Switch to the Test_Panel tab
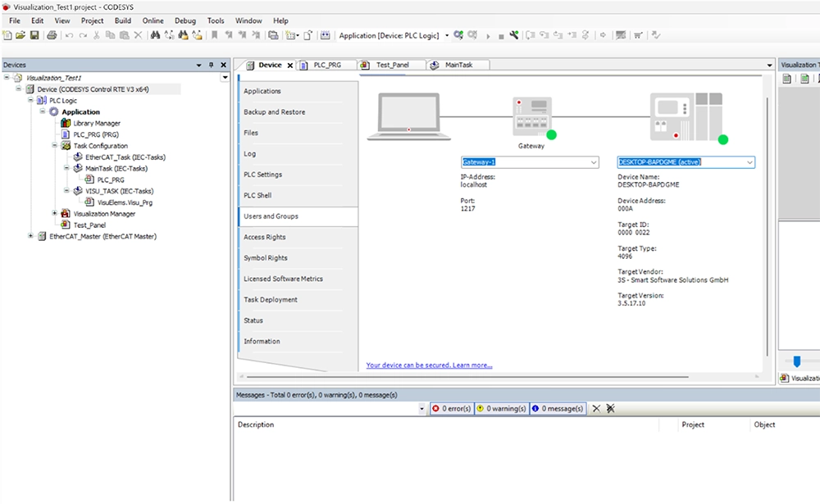 [x=393, y=65]
